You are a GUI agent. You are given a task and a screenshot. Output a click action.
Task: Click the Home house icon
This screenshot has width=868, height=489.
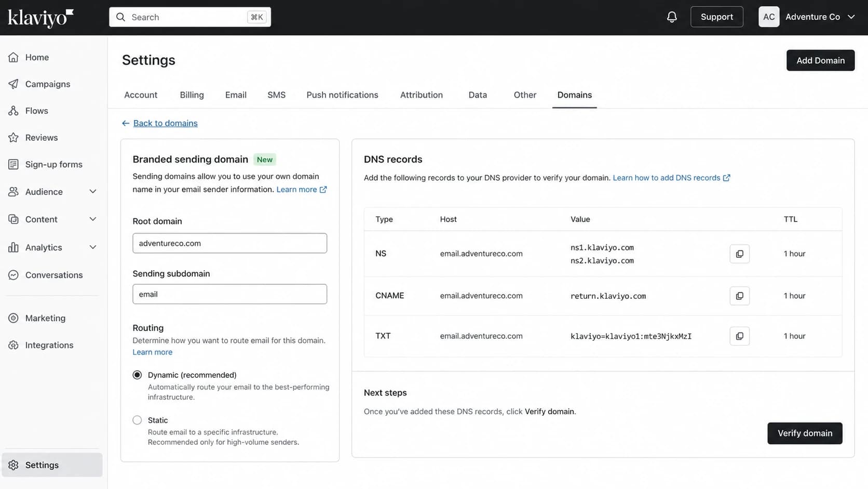tap(13, 57)
